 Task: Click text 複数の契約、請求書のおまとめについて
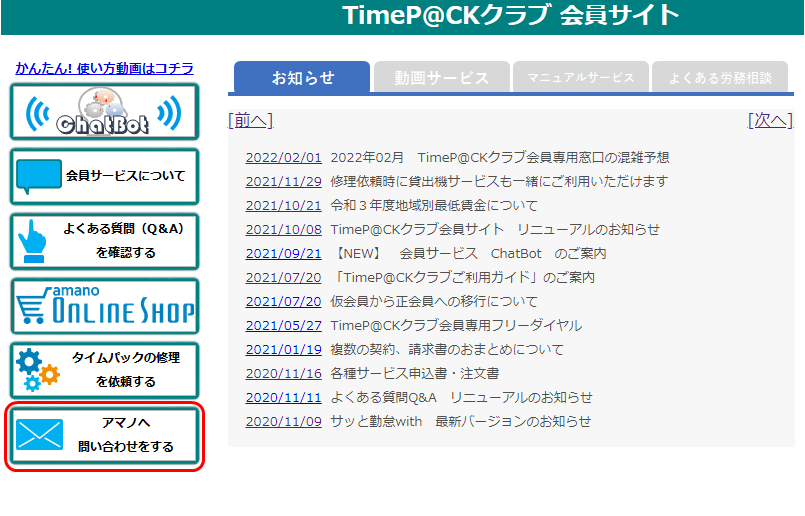[447, 350]
